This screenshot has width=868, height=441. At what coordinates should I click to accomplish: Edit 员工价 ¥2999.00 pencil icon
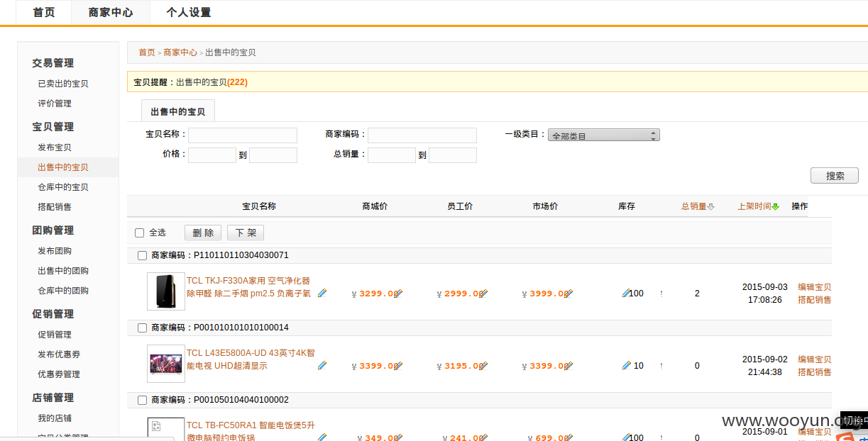pos(483,293)
